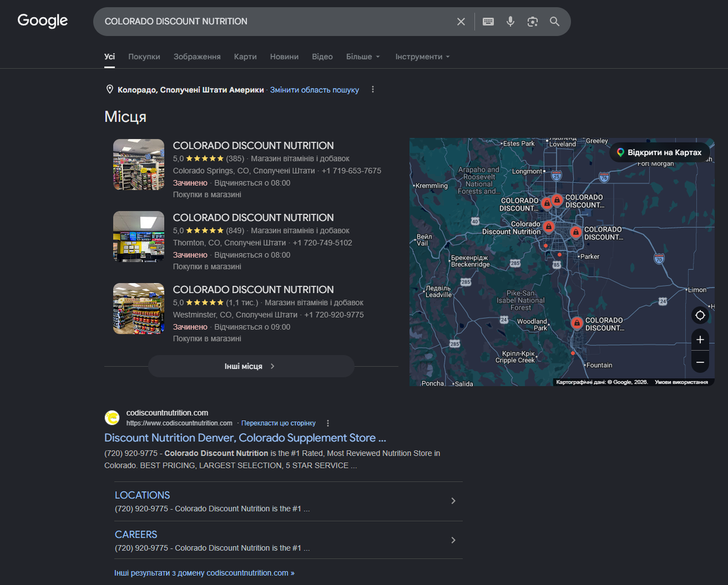Switch to the Відео tab
Image resolution: width=728 pixels, height=585 pixels.
point(322,56)
